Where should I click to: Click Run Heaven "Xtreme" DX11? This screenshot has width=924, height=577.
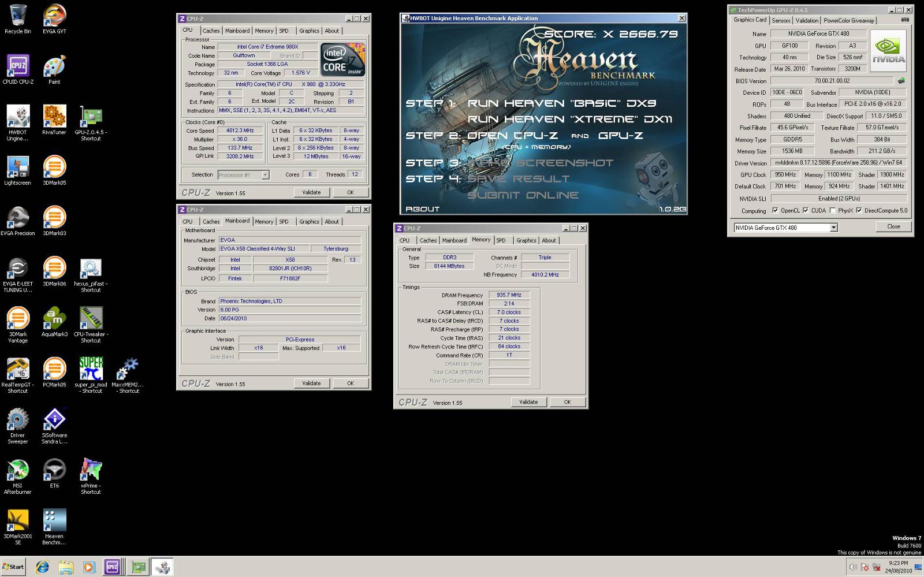[x=569, y=120]
